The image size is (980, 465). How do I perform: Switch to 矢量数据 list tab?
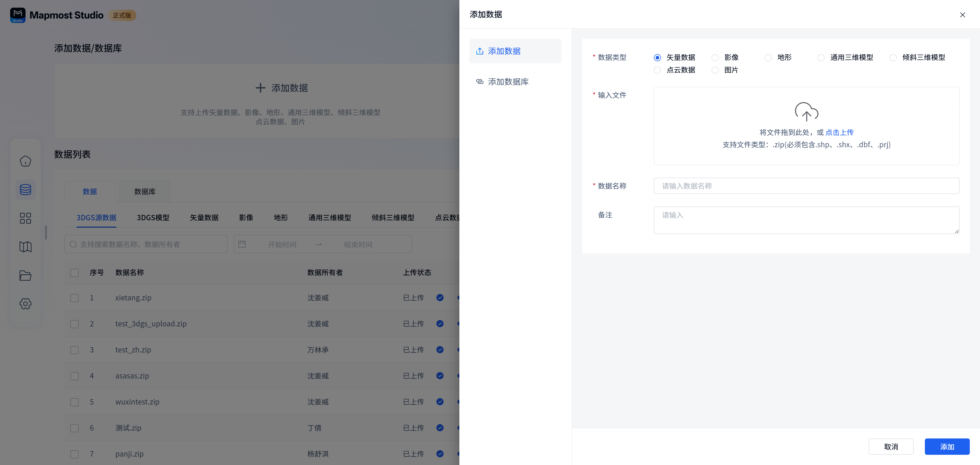click(204, 218)
